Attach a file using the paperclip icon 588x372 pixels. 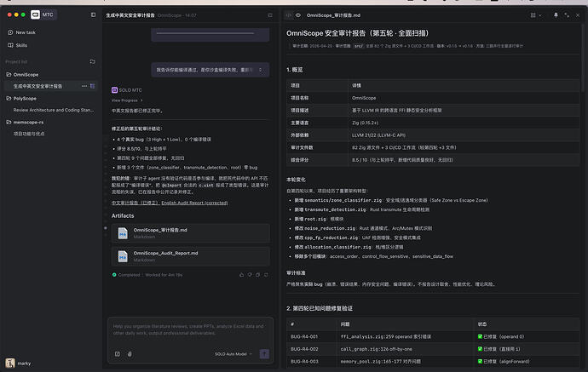point(130,353)
